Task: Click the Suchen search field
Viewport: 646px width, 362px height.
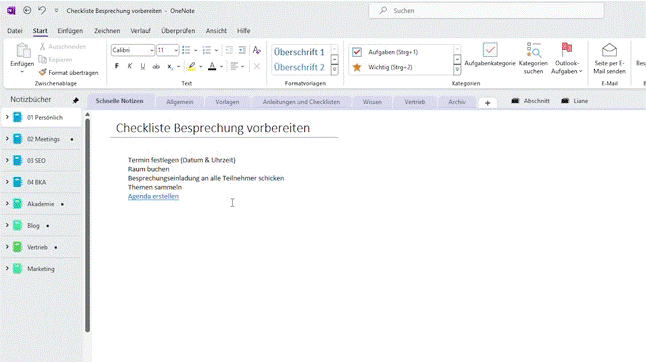Action: (486, 11)
